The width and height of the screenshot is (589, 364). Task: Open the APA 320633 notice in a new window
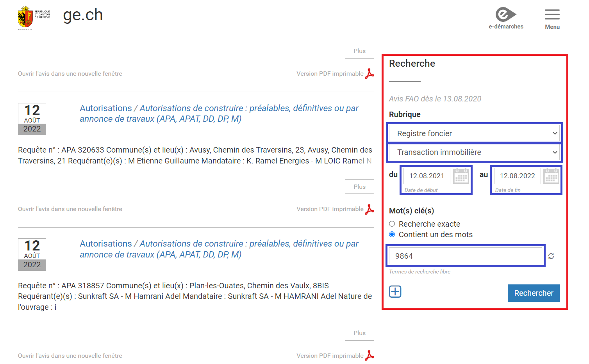pos(70,209)
